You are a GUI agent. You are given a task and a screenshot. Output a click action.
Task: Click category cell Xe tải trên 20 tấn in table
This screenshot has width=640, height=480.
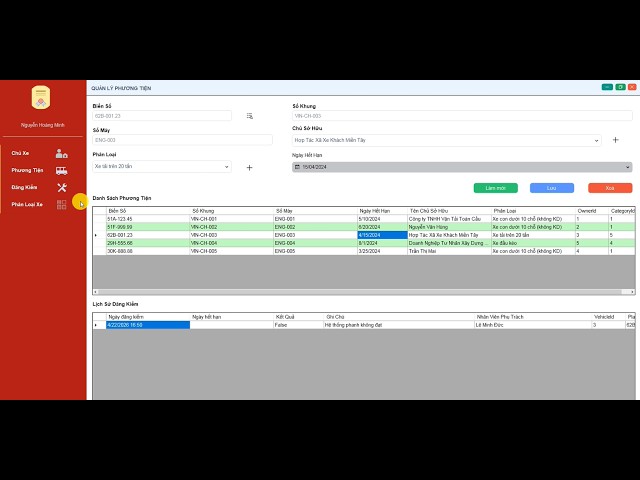[533, 235]
